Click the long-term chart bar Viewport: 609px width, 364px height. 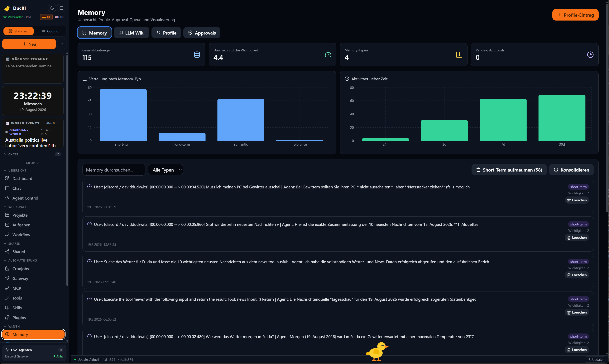182,137
